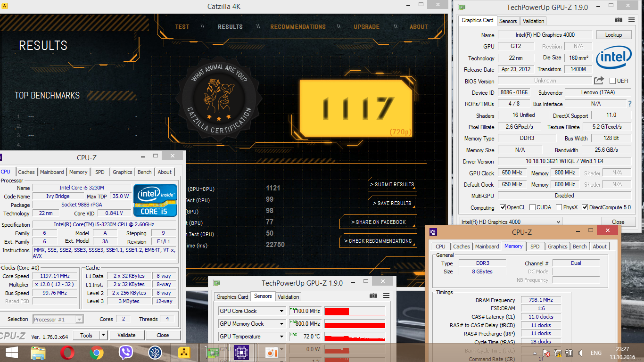Launch Opera from the taskbar
Screen dimensions: 644x362
pos(67,353)
